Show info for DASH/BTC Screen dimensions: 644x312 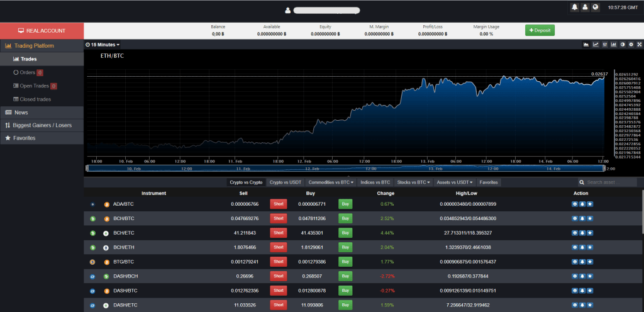pyautogui.click(x=575, y=291)
